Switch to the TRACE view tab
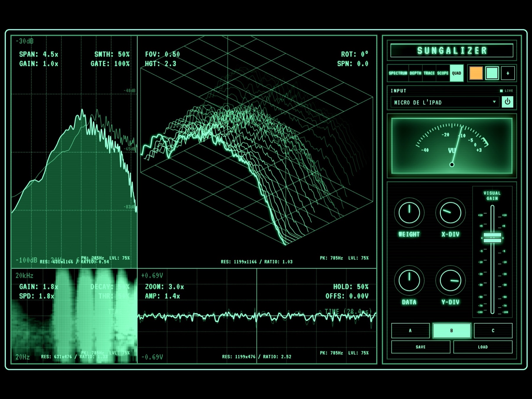 (429, 73)
